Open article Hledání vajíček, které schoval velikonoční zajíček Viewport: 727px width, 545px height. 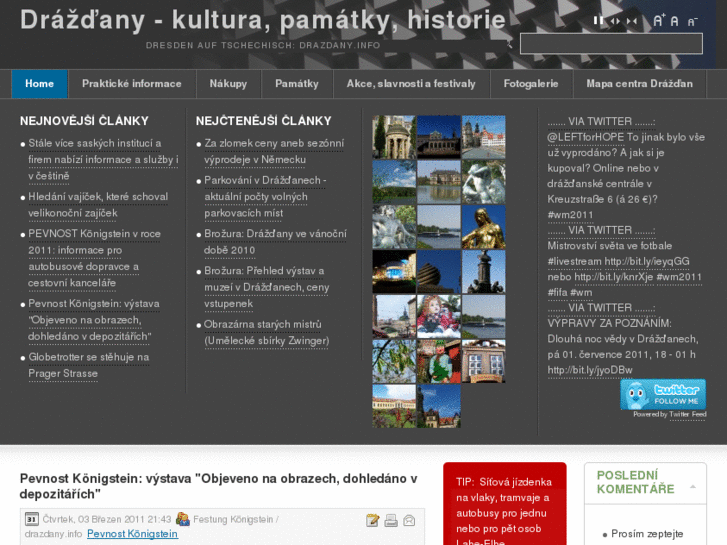tap(98, 205)
